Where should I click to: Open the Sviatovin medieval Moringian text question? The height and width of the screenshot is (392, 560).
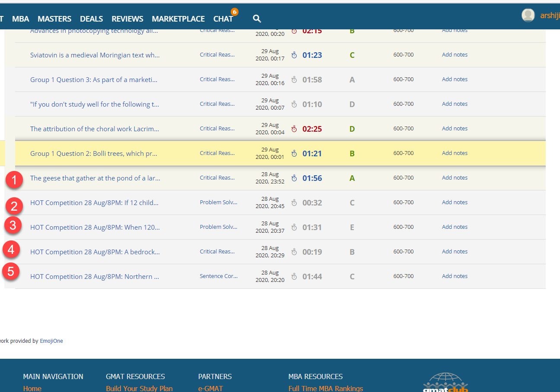(95, 55)
